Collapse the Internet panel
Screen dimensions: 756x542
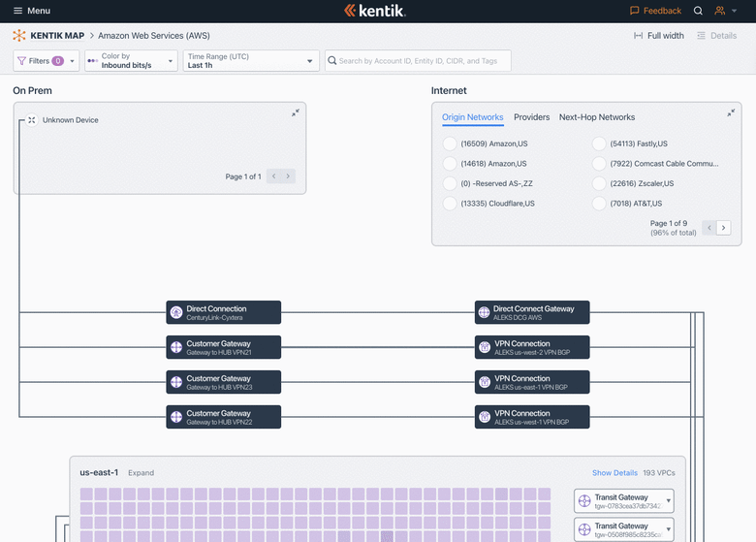pyautogui.click(x=731, y=112)
